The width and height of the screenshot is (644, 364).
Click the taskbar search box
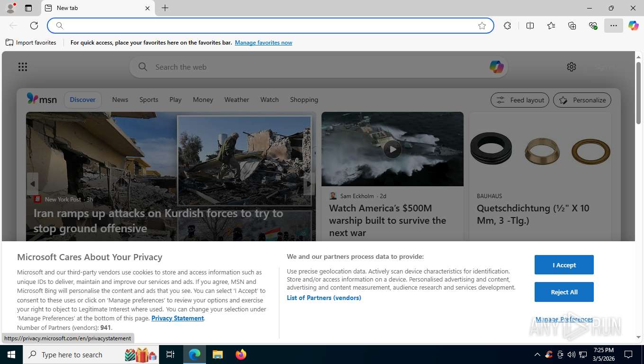pyautogui.click(x=91, y=355)
